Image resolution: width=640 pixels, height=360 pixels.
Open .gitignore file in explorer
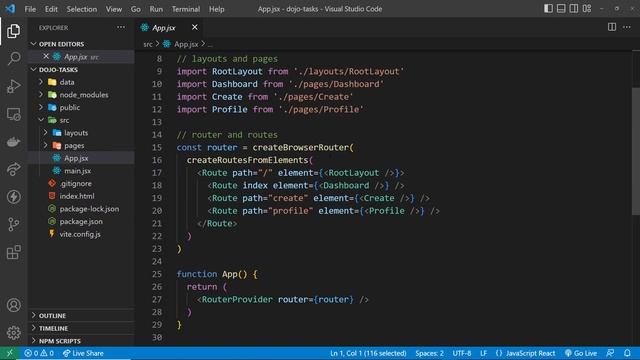click(76, 183)
